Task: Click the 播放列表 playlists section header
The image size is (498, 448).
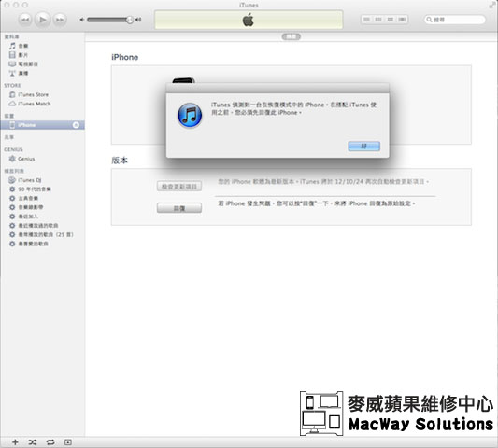Action: tap(14, 171)
